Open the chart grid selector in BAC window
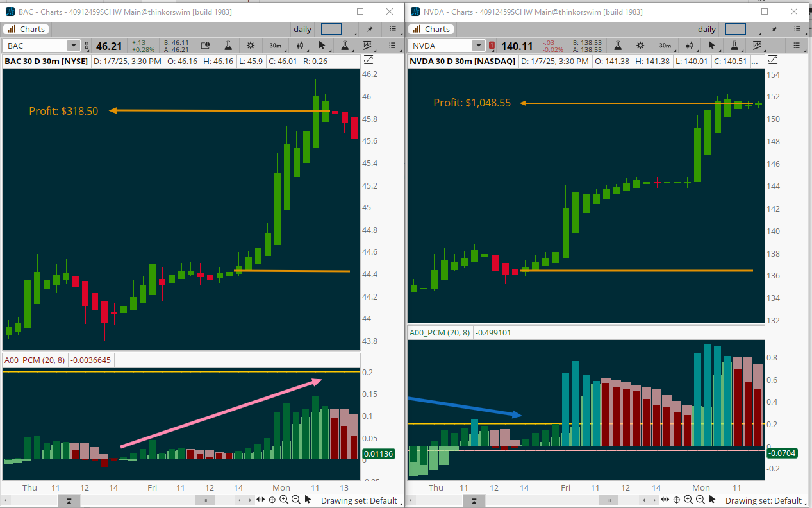Image resolution: width=812 pixels, height=508 pixels. click(331, 29)
